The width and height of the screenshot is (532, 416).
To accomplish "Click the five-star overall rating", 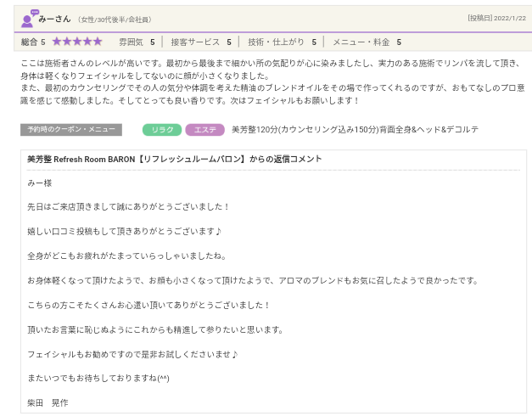I will [76, 42].
